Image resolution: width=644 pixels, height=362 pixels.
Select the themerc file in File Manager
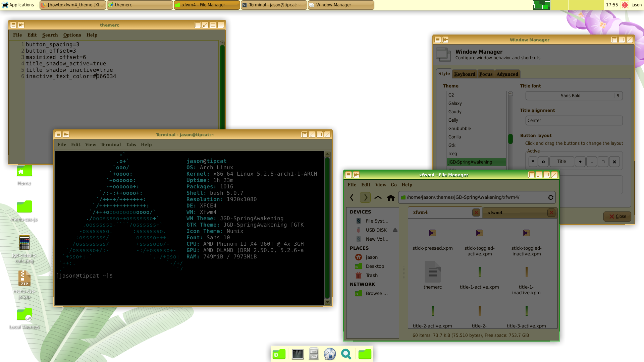(x=433, y=272)
